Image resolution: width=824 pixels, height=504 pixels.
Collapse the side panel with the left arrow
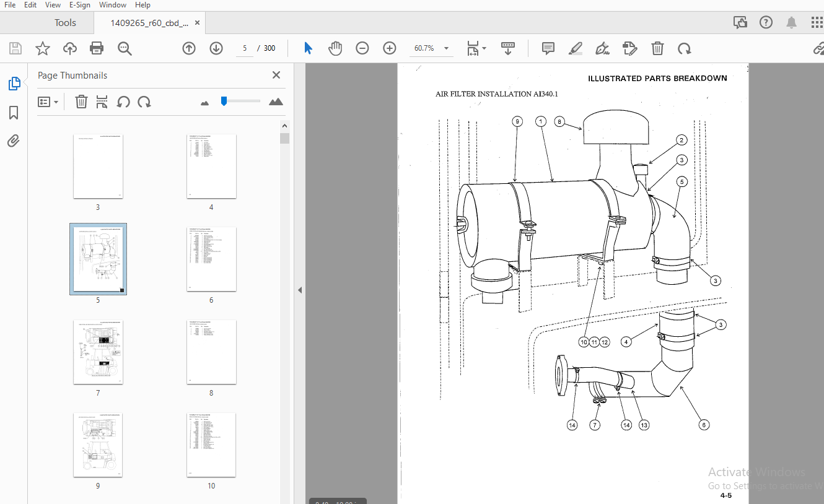point(300,290)
